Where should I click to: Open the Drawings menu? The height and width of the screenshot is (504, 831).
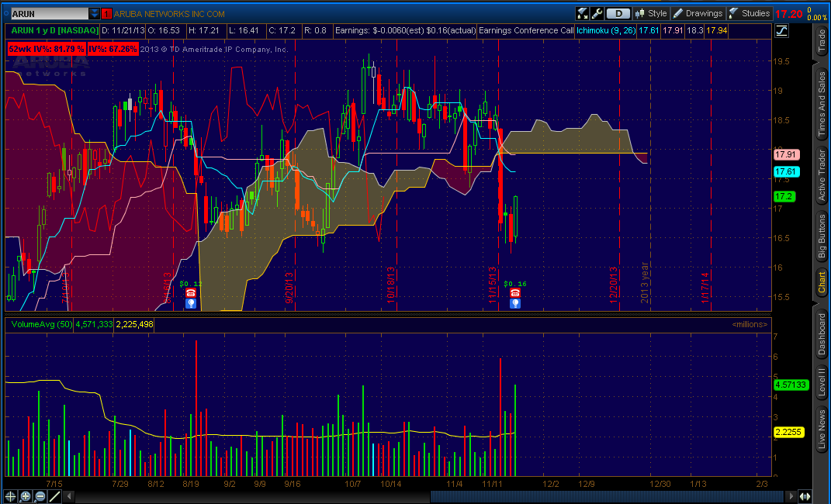pos(698,13)
